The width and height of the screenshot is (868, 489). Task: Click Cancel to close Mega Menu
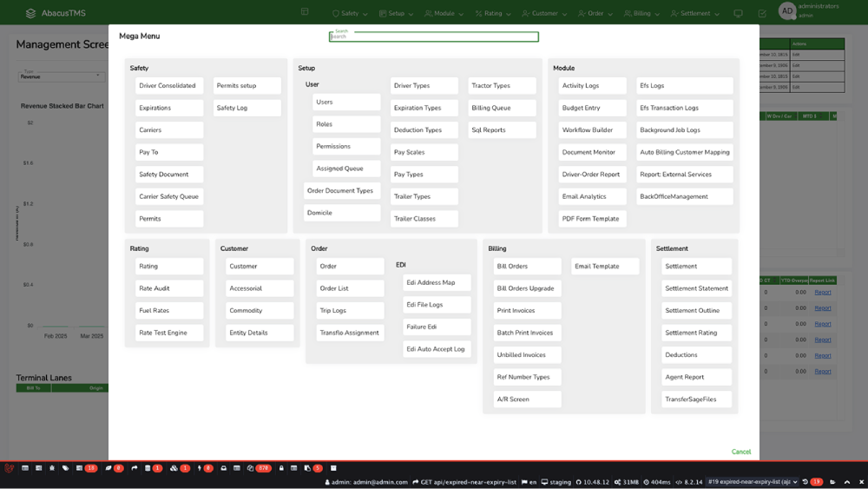coord(740,452)
